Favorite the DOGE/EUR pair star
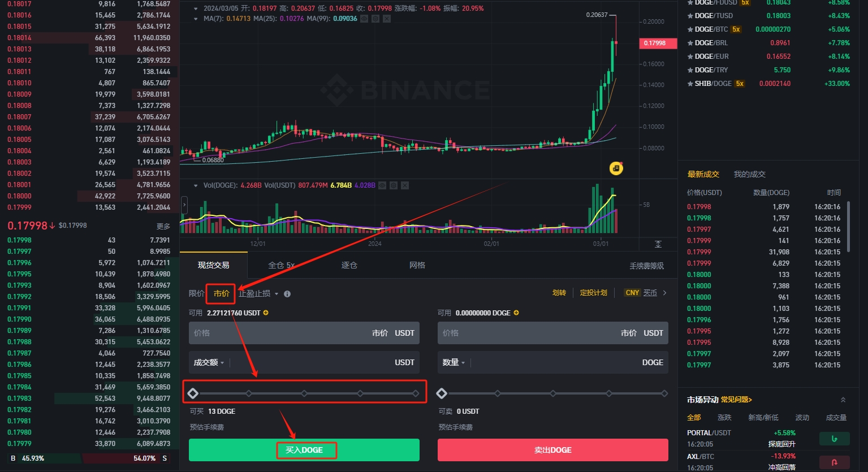 tap(690, 57)
